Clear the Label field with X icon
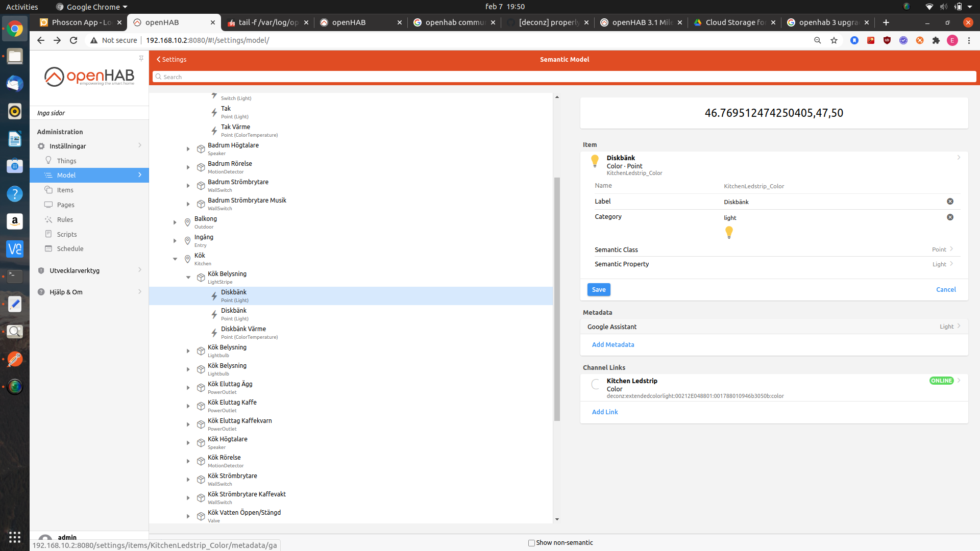 pos(950,202)
